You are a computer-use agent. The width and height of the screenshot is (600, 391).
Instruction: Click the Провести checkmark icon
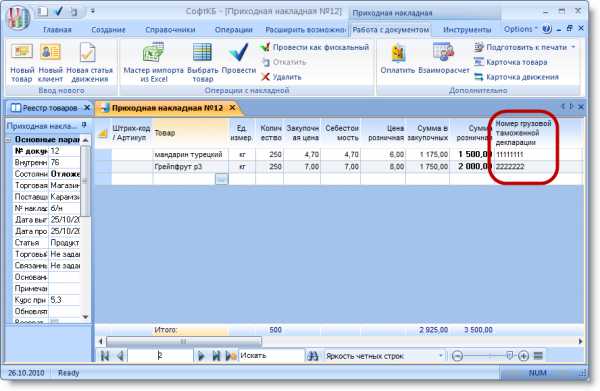(x=238, y=53)
